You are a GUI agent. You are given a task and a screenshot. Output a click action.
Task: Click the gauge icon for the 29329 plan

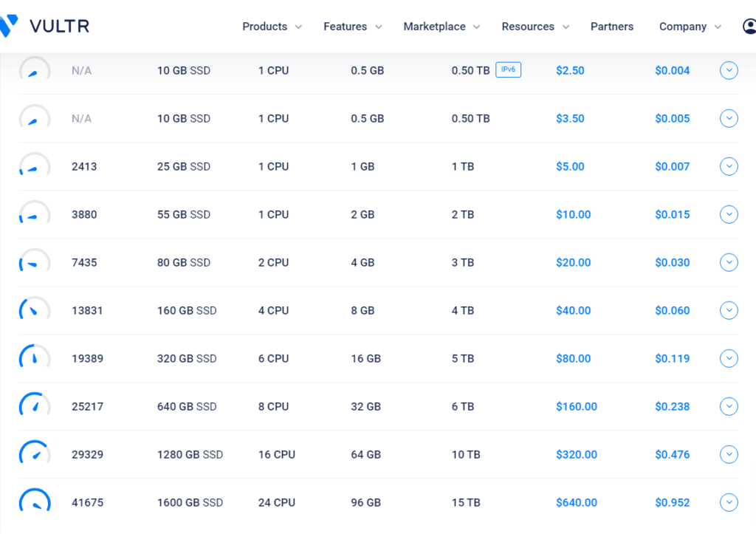pos(34,454)
